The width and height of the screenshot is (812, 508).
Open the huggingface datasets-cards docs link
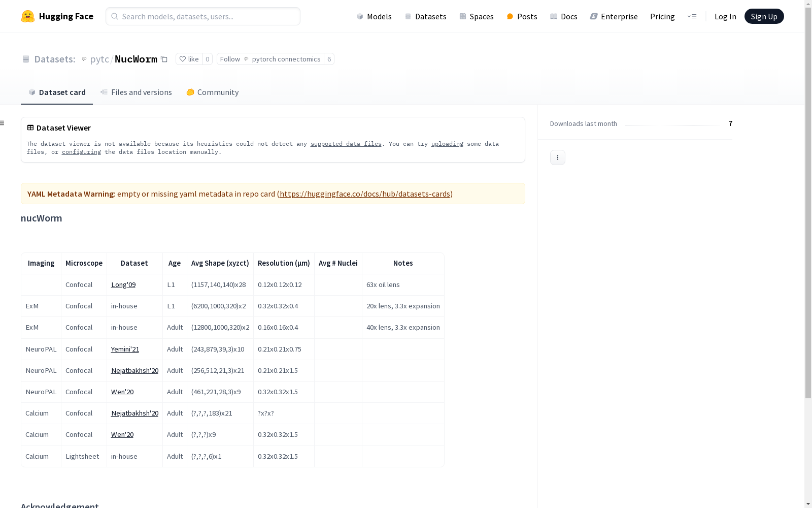(x=365, y=194)
